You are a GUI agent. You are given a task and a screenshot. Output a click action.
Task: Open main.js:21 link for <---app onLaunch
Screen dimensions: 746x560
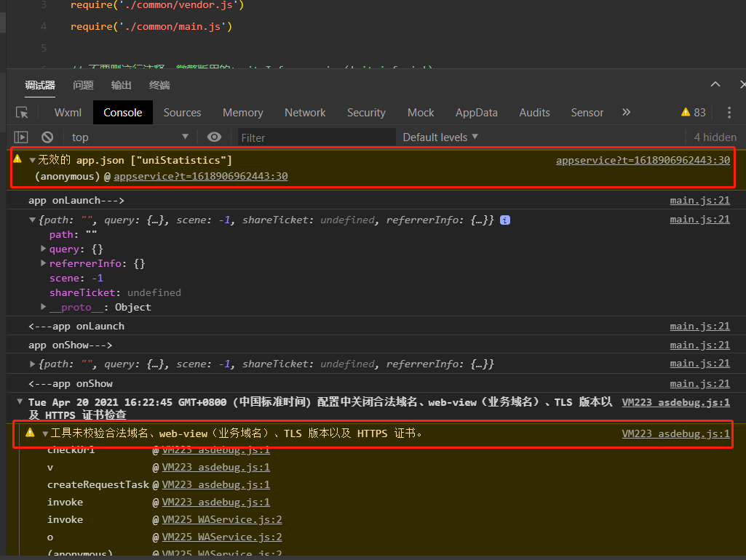click(700, 326)
